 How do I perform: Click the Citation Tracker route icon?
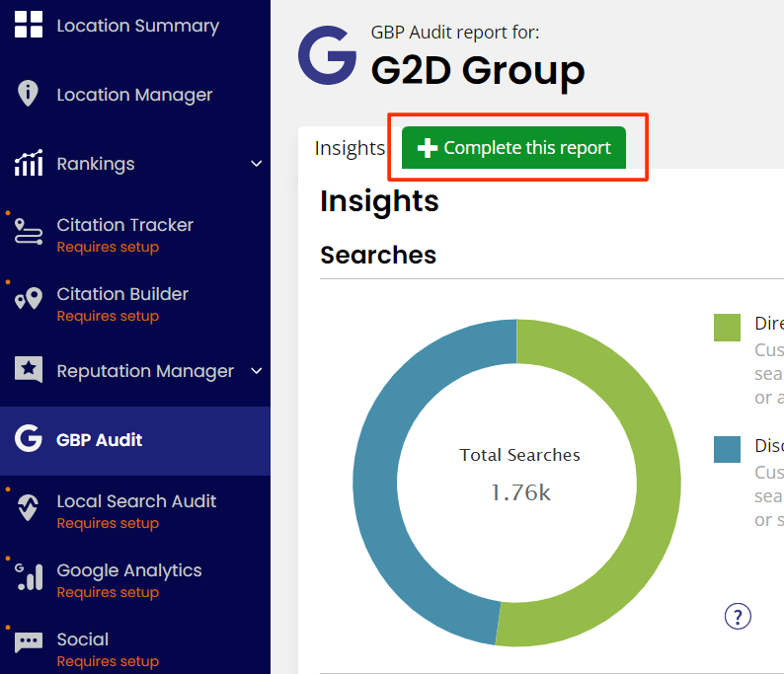(29, 232)
